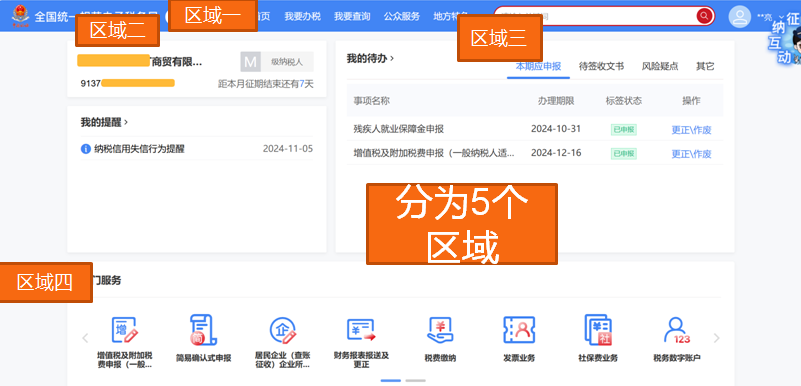Switch to 本期应申报 tab

[538, 66]
